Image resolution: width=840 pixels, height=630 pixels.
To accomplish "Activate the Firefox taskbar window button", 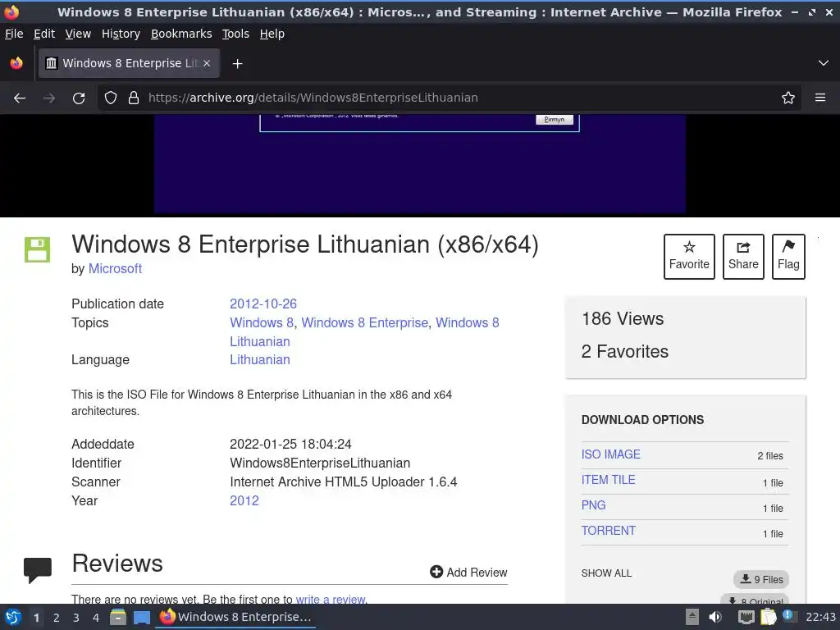I will tap(236, 617).
